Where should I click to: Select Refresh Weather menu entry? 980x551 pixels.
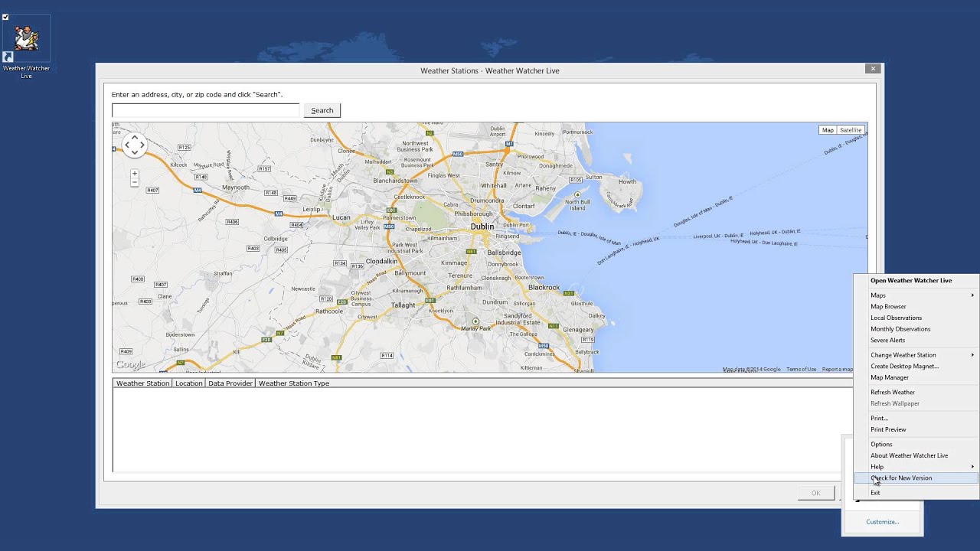[916, 392]
